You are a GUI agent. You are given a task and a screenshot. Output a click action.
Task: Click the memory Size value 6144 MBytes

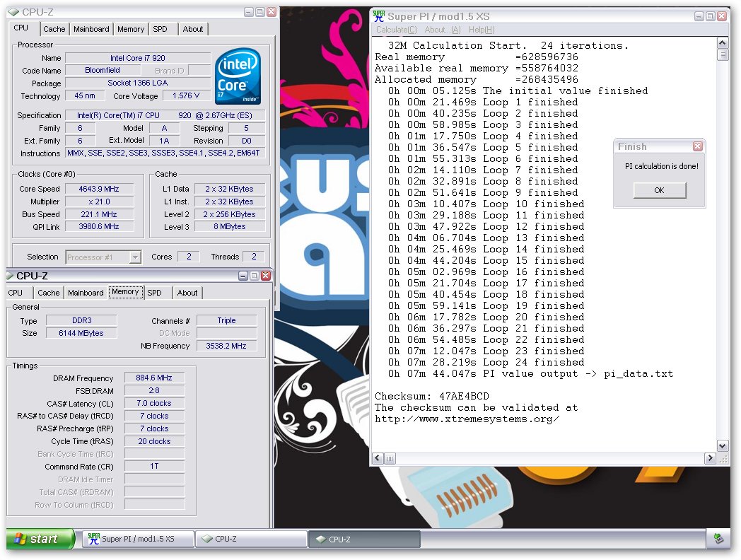coord(81,333)
